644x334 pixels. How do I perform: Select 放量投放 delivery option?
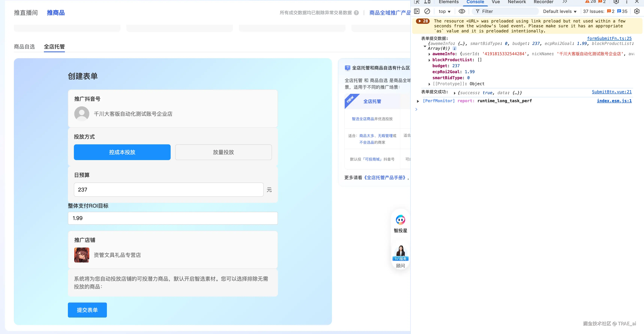tap(223, 152)
